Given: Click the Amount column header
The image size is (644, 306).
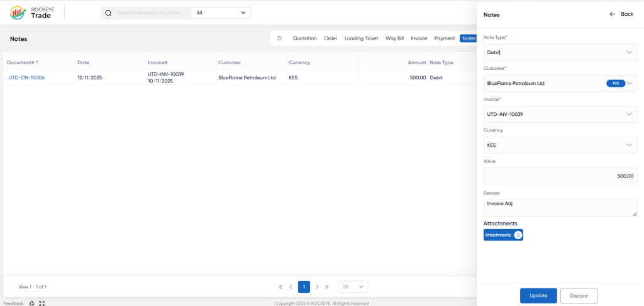Looking at the screenshot, I should point(417,62).
